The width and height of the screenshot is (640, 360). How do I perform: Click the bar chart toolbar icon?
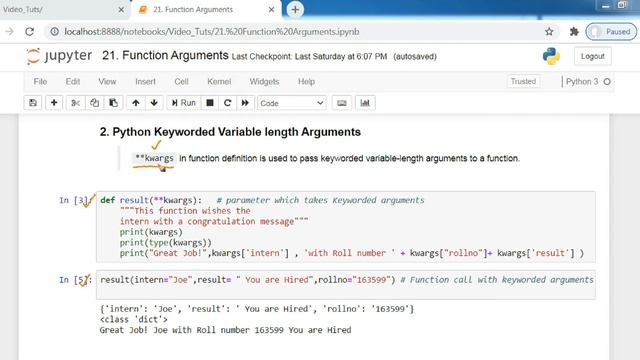pos(365,103)
